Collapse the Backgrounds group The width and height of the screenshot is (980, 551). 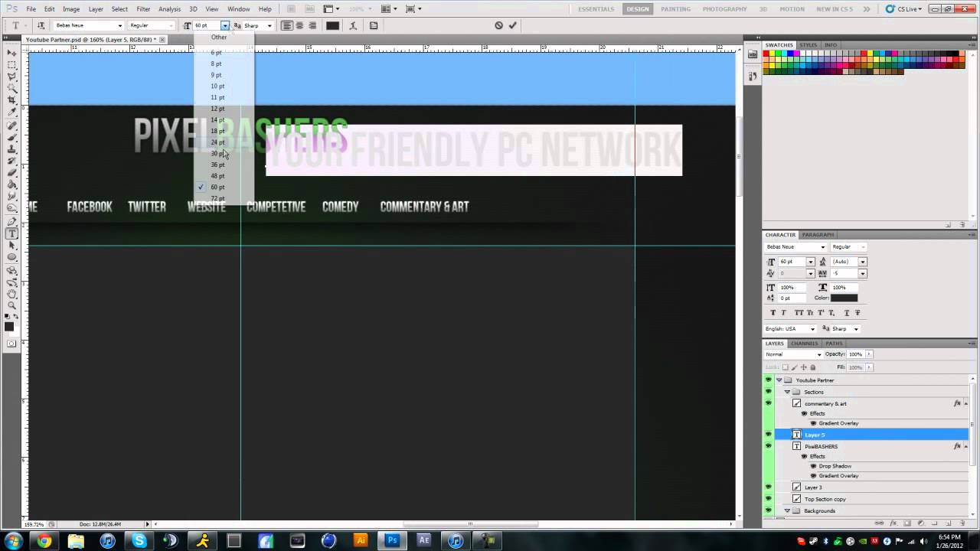point(787,510)
